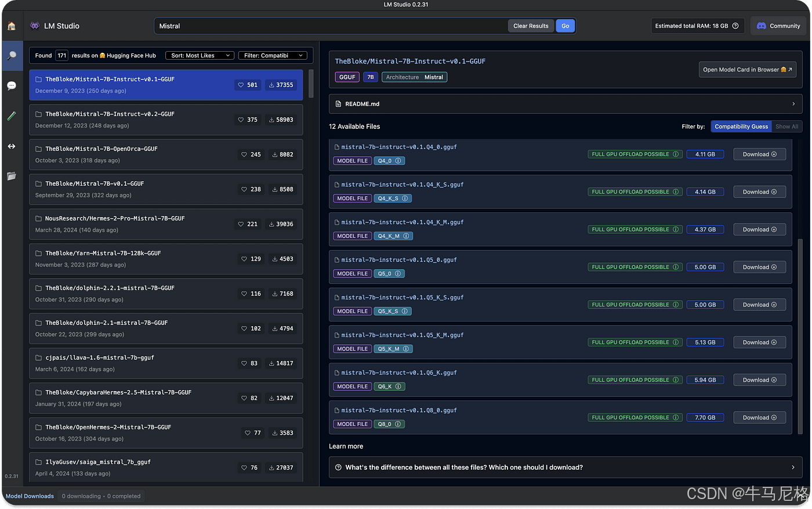
Task: Click the folder icon of Yarn-Mistral-7B-128k-GGUF
Action: (x=39, y=253)
